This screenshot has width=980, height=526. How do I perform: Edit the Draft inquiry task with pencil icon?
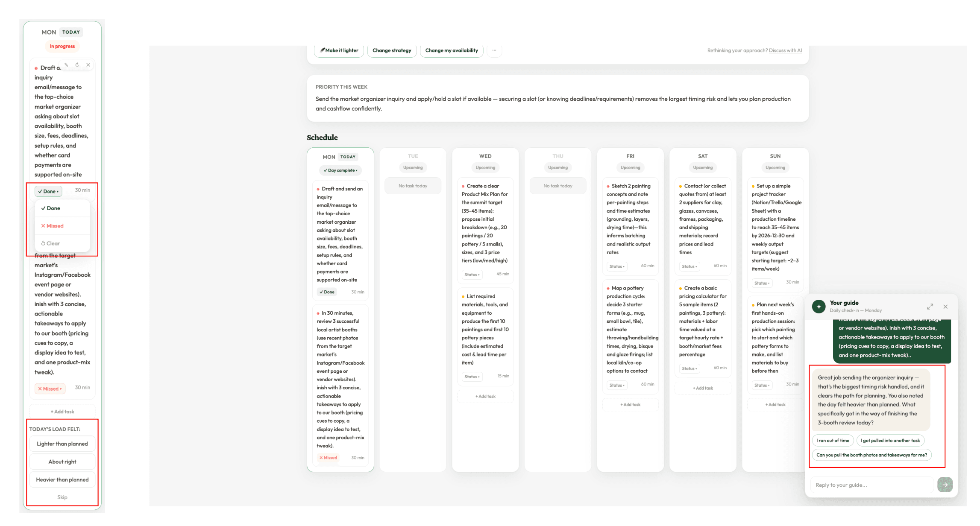[66, 65]
